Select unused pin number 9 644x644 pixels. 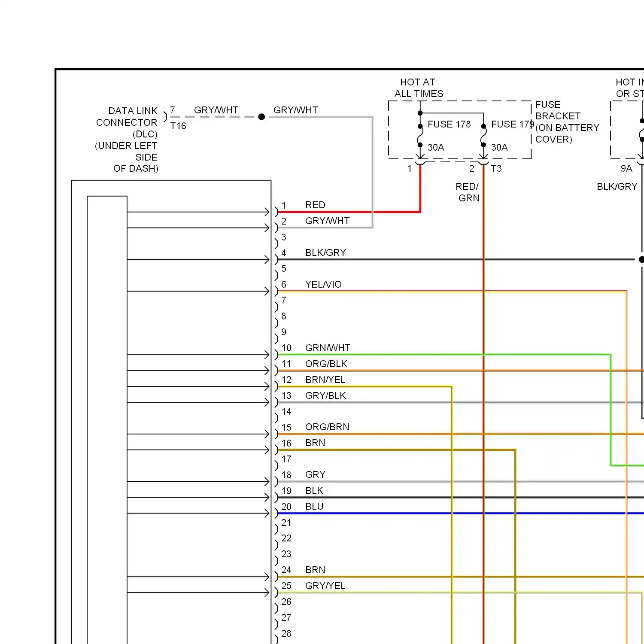coord(284,332)
